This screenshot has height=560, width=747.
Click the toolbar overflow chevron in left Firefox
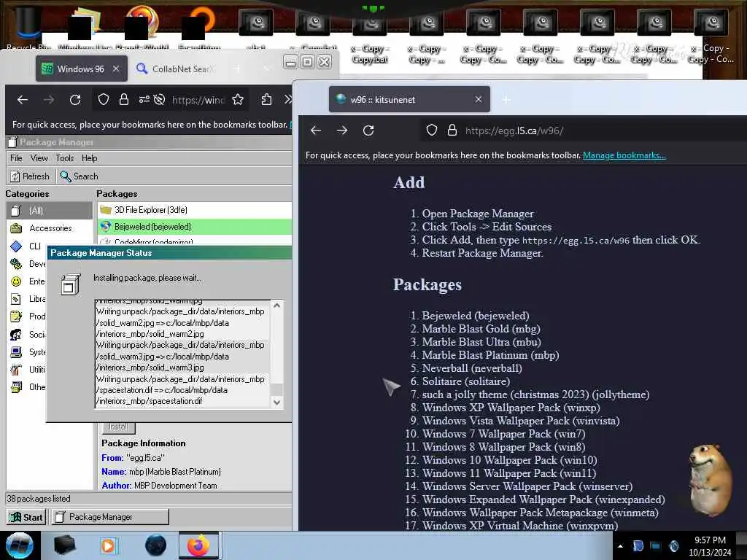pyautogui.click(x=287, y=99)
